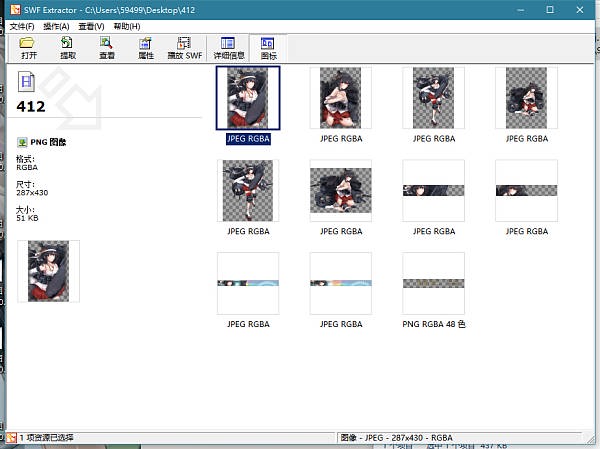Select fourth thumbnail in second row, face strip
Viewport: 600px width, 449px height.
point(526,191)
